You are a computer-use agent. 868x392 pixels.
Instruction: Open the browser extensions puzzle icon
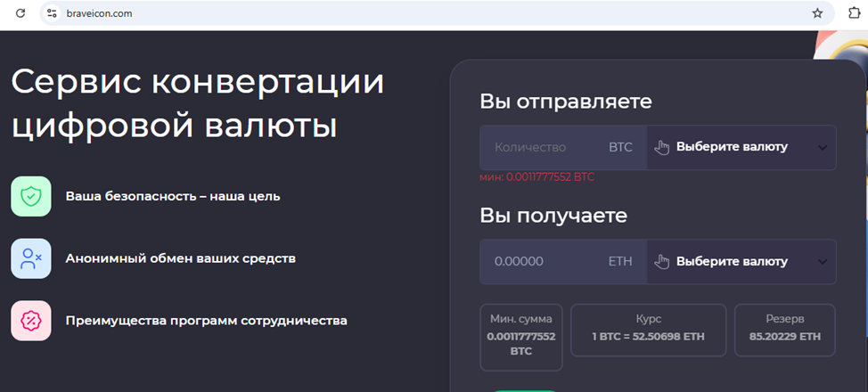click(854, 13)
